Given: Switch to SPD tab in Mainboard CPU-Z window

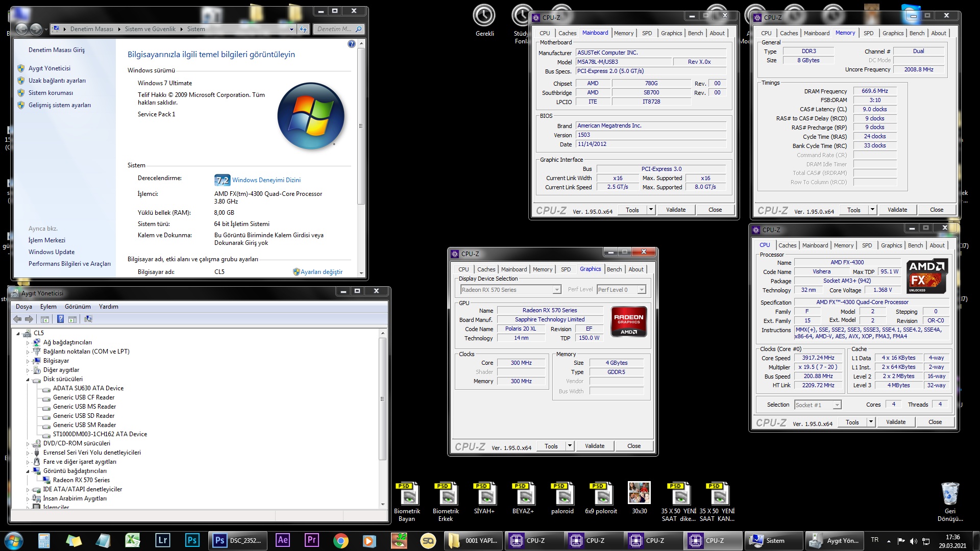Looking at the screenshot, I should pyautogui.click(x=647, y=33).
